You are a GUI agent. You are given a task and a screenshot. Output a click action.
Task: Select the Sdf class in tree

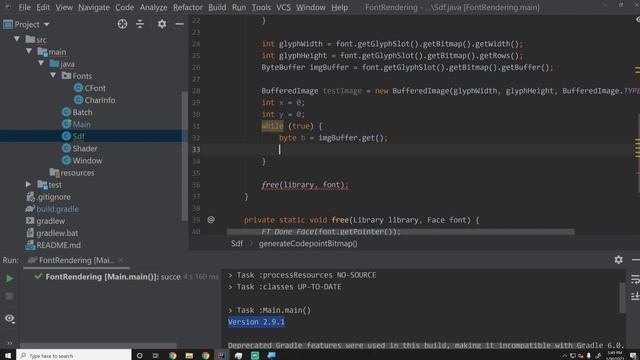78,136
